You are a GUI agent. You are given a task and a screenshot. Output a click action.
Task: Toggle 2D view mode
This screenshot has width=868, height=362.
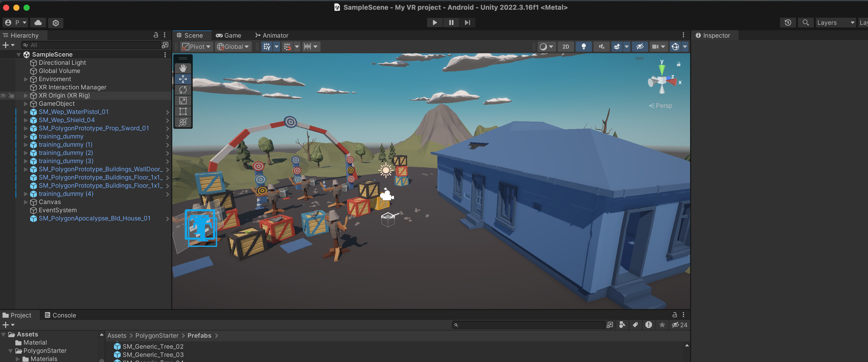pos(565,47)
